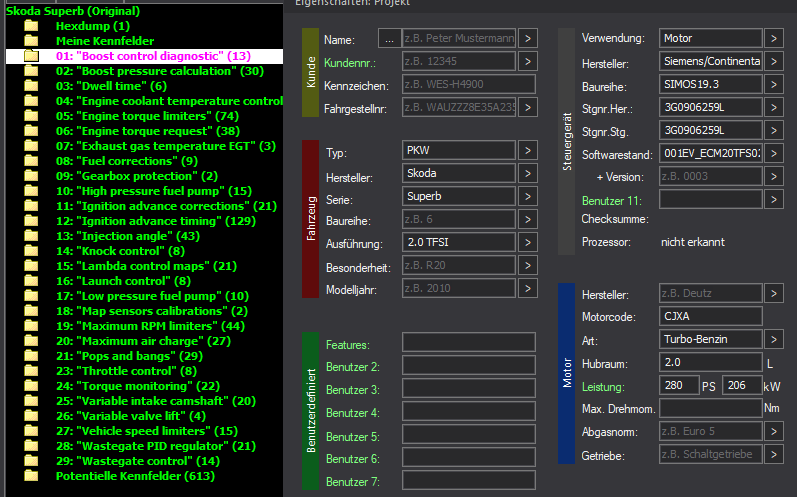The width and height of the screenshot is (797, 497).
Task: Open the arrow list for Name field
Action: tap(528, 38)
